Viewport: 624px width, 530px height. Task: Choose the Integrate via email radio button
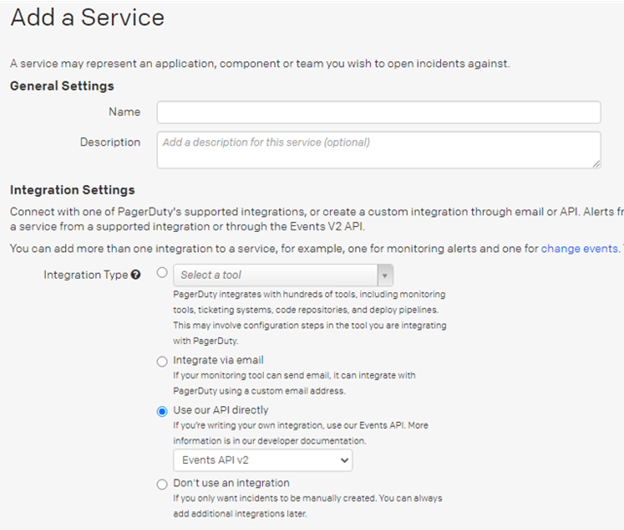(162, 361)
